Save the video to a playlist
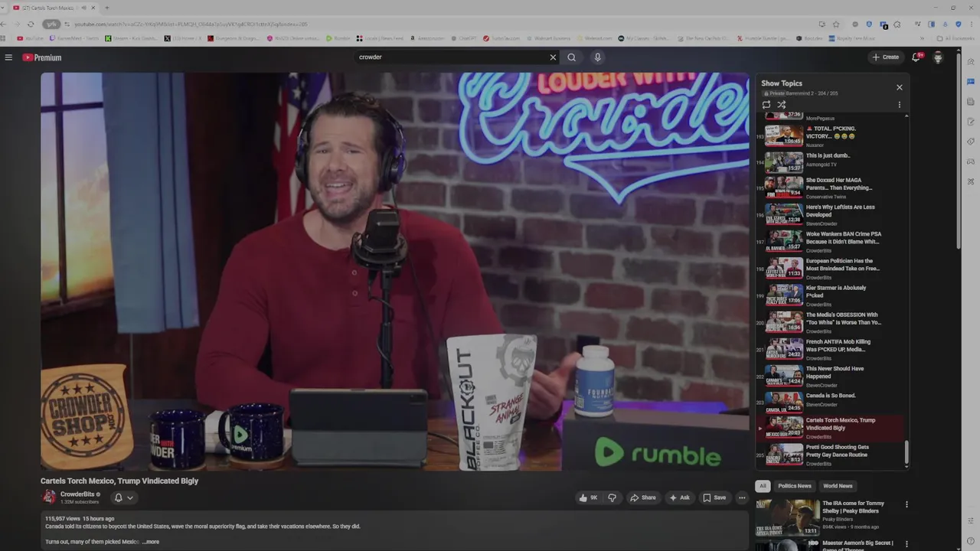 click(714, 497)
